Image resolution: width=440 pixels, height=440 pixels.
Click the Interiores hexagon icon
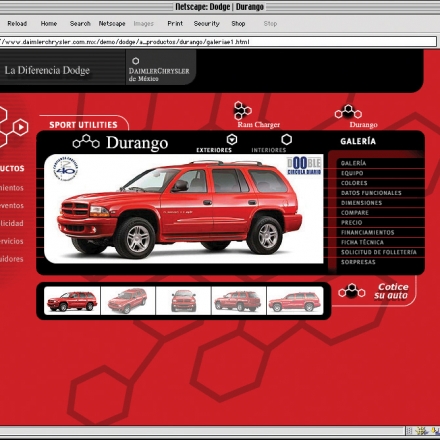pos(286,139)
